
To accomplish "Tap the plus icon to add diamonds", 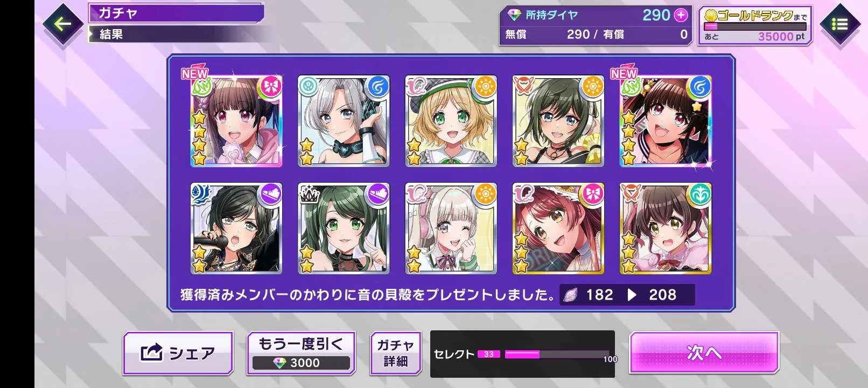I will pyautogui.click(x=681, y=15).
